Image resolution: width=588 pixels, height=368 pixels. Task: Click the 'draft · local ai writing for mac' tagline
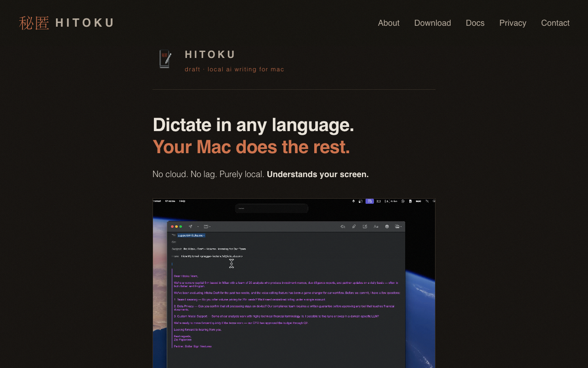pyautogui.click(x=234, y=69)
